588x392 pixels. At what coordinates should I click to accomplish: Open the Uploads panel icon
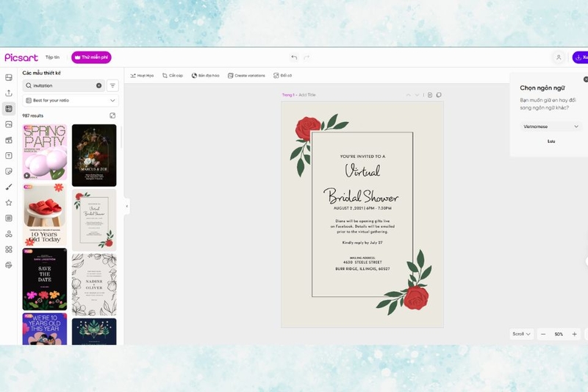tap(9, 93)
